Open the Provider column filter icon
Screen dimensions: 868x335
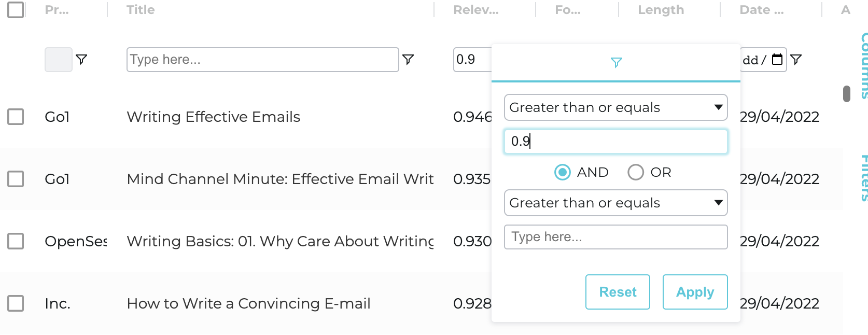(x=81, y=60)
